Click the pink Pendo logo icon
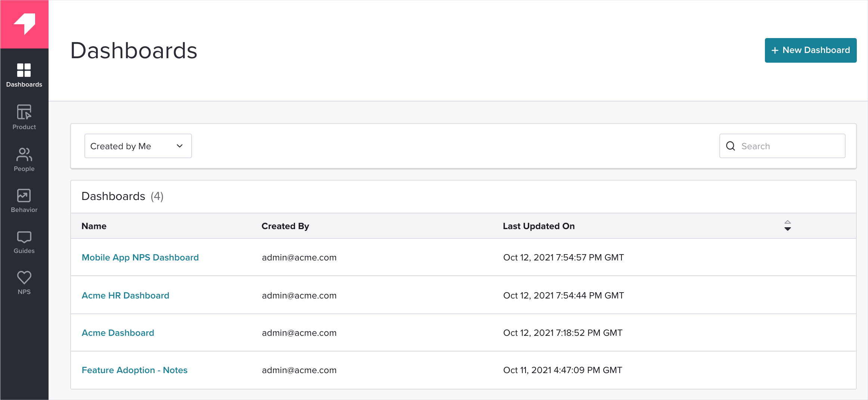 (x=24, y=24)
